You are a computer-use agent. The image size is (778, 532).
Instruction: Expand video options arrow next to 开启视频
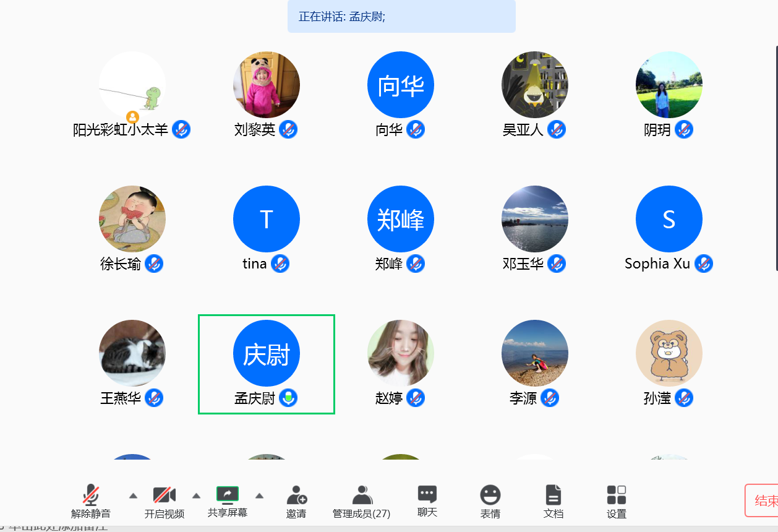click(196, 496)
